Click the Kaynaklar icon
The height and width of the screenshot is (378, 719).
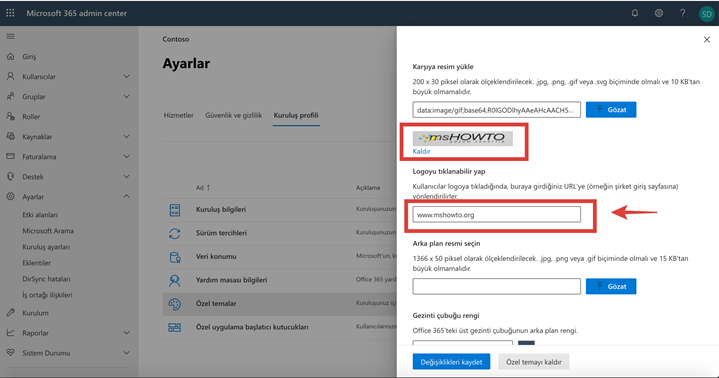tap(11, 136)
